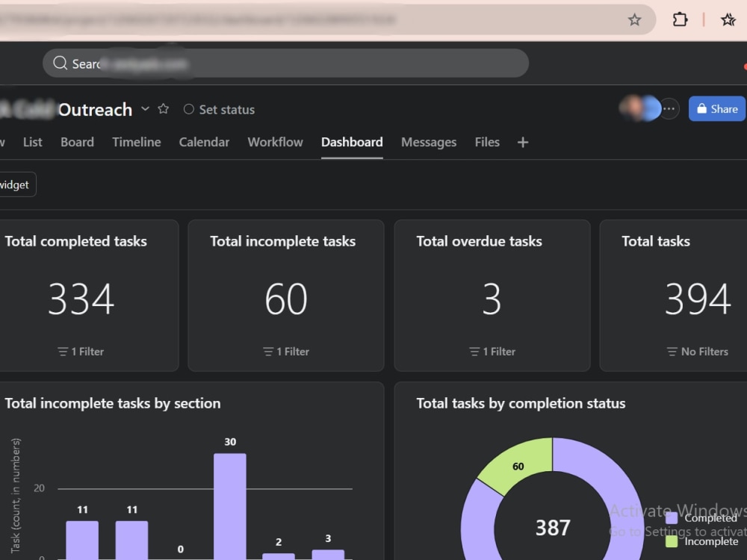This screenshot has width=747, height=560.
Task: Click the filter icon beside No Filters
Action: pyautogui.click(x=672, y=352)
